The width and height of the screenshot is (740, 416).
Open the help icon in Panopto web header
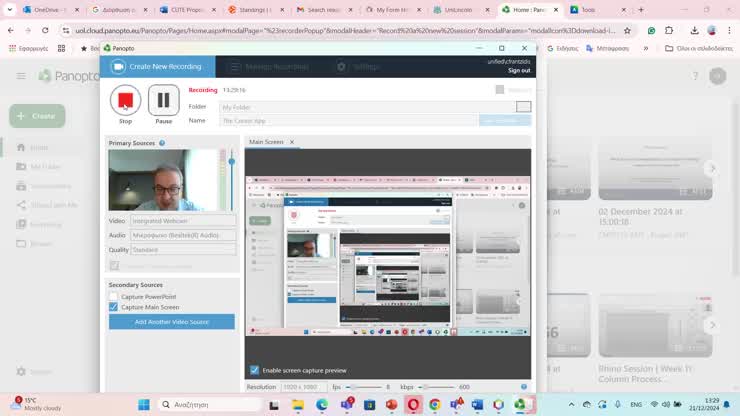(x=695, y=76)
